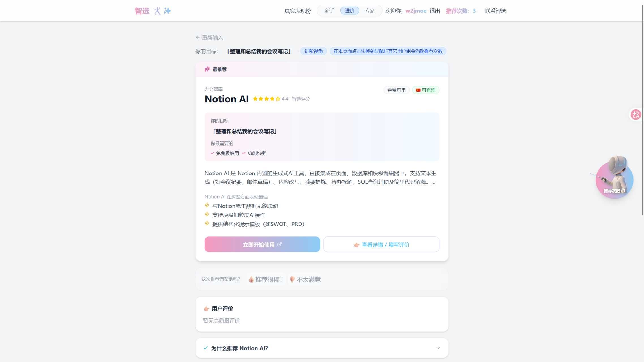
Task: Switch user level to 新手
Action: (329, 11)
